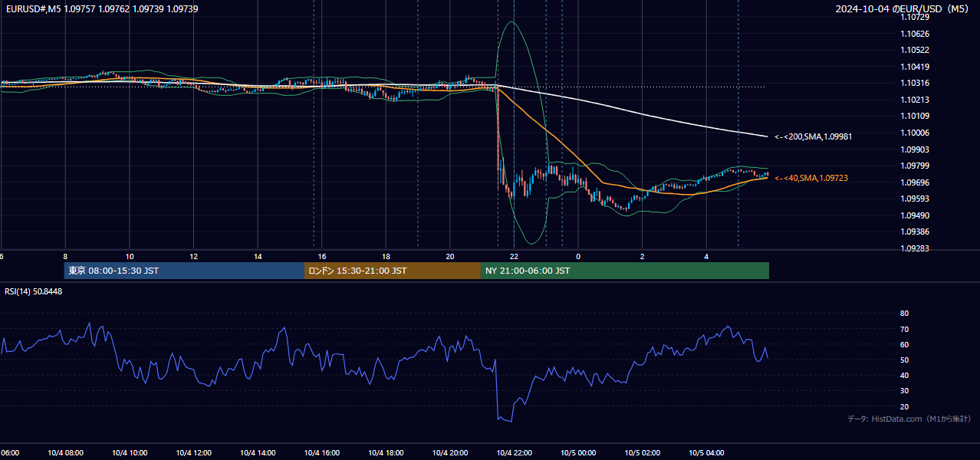Click the 10/4 22:00 time axis label
Image resolution: width=980 pixels, height=460 pixels.
pos(515,453)
